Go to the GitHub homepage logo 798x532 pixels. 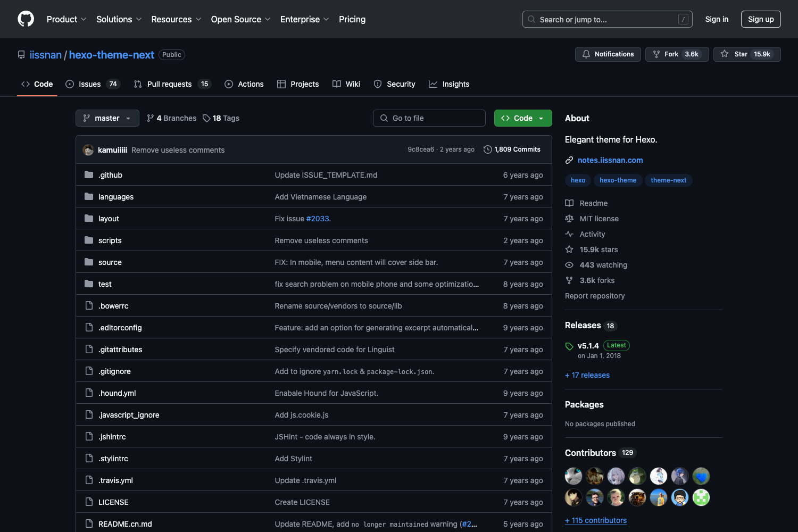(x=26, y=19)
